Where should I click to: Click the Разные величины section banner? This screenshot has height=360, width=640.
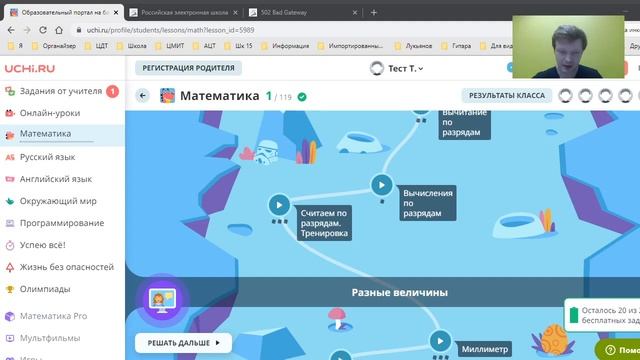[400, 292]
